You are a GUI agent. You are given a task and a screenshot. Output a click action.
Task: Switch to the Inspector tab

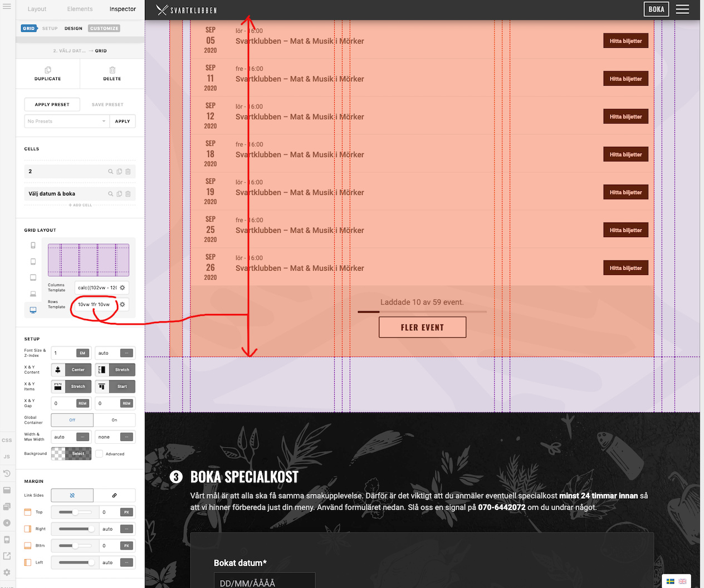pyautogui.click(x=123, y=9)
